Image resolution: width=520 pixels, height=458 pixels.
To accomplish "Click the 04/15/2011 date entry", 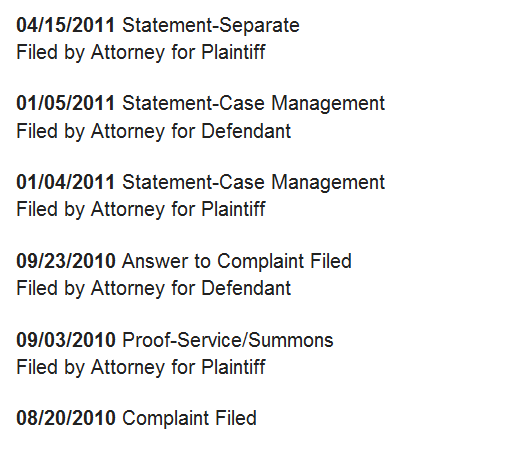I will click(66, 25).
